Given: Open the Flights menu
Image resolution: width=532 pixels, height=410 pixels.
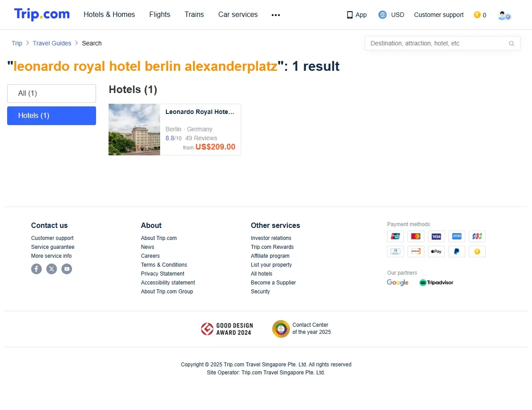Looking at the screenshot, I should pyautogui.click(x=159, y=15).
